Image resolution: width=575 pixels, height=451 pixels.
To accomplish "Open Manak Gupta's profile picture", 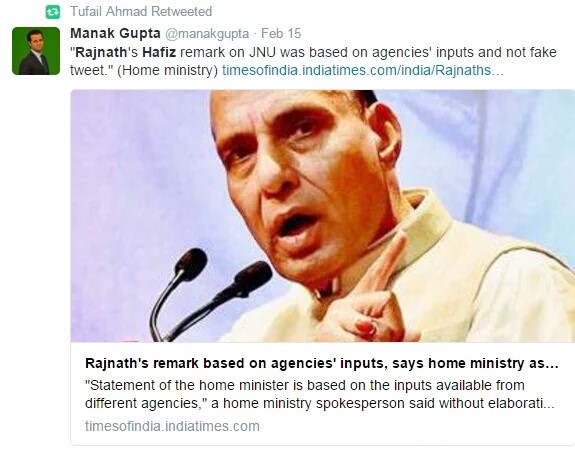I will click(36, 51).
